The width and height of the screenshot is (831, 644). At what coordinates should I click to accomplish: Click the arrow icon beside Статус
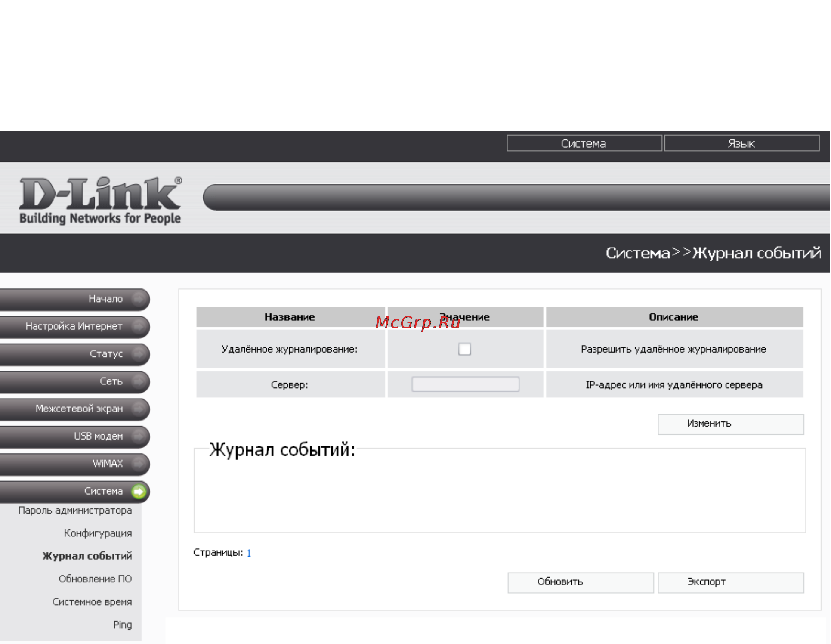(x=139, y=353)
